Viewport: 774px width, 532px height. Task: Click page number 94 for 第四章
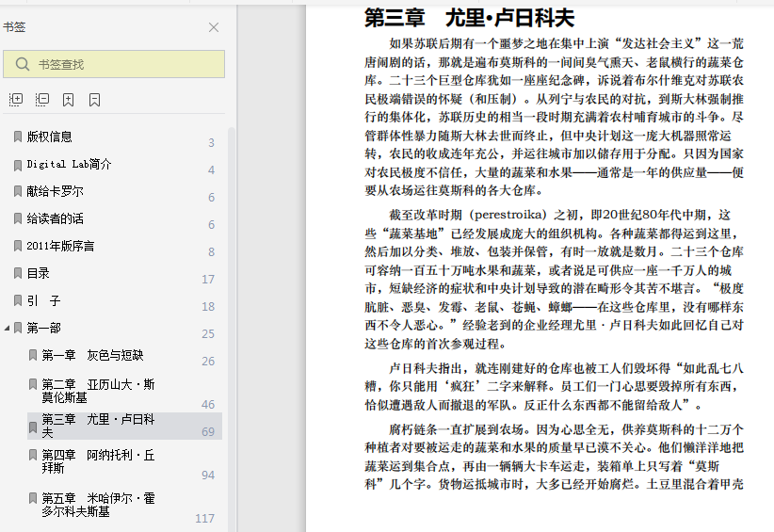tap(208, 476)
